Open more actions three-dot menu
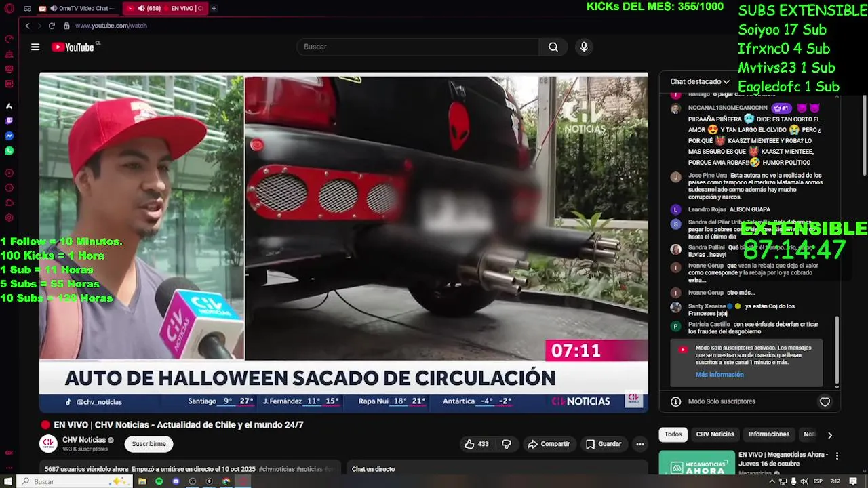 (x=639, y=444)
